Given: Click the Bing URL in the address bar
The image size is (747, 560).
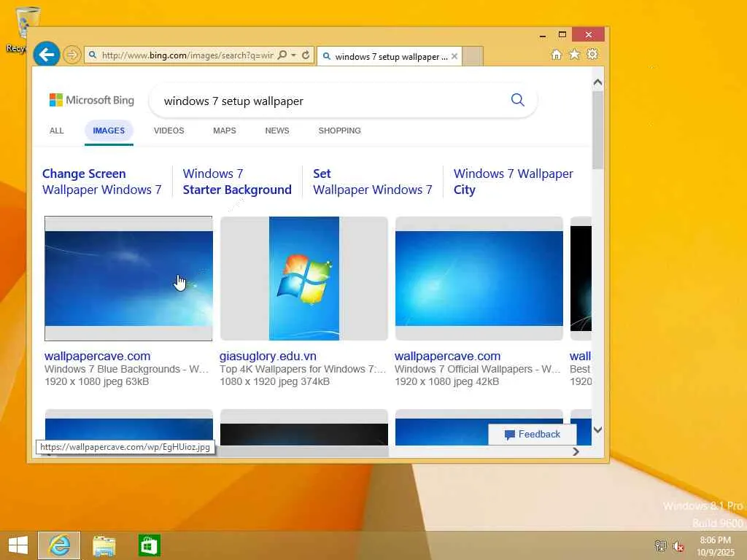Looking at the screenshot, I should pyautogui.click(x=187, y=55).
